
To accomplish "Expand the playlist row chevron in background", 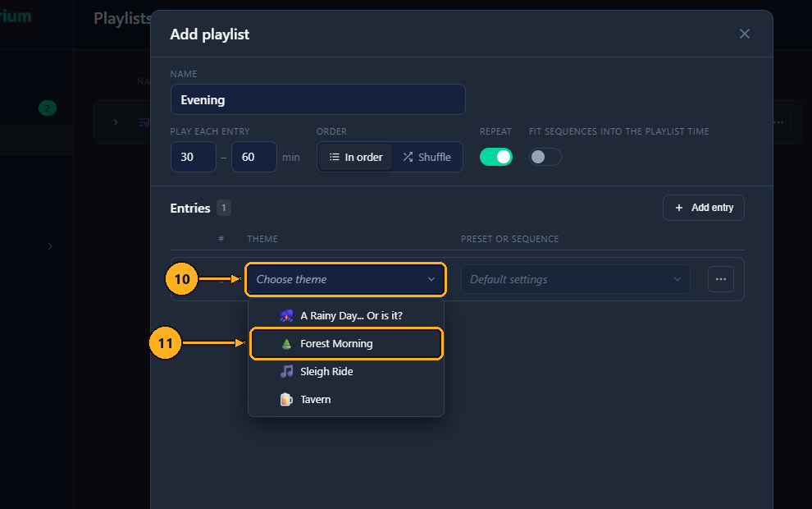I will coord(116,122).
